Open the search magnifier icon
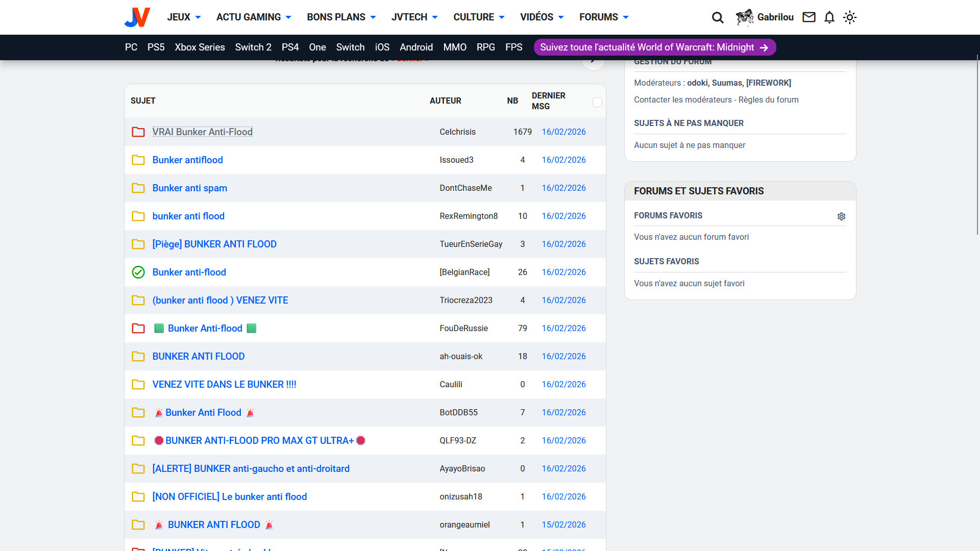980x551 pixels. click(718, 17)
